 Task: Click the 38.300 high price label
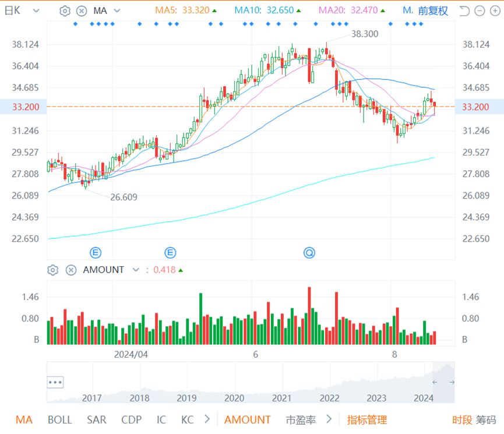[365, 34]
